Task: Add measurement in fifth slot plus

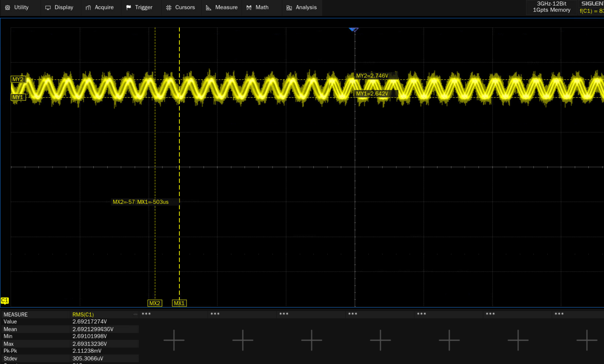Action: tap(380, 340)
